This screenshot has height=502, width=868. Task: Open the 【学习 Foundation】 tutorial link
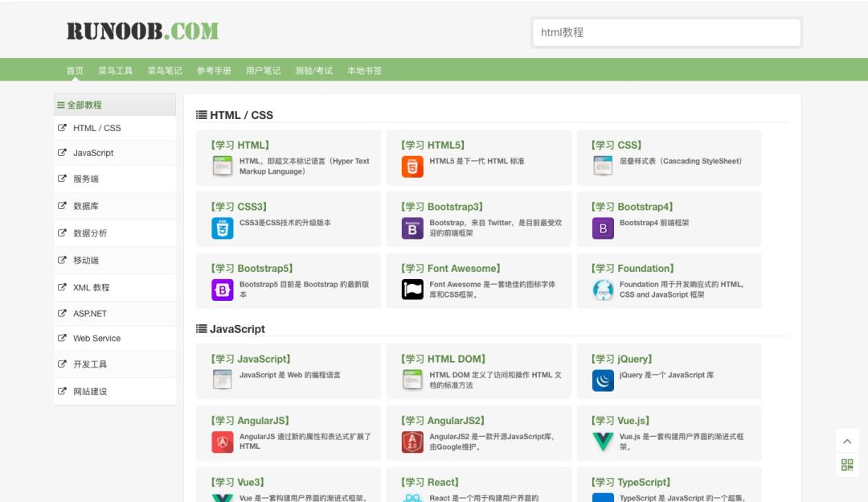[633, 268]
